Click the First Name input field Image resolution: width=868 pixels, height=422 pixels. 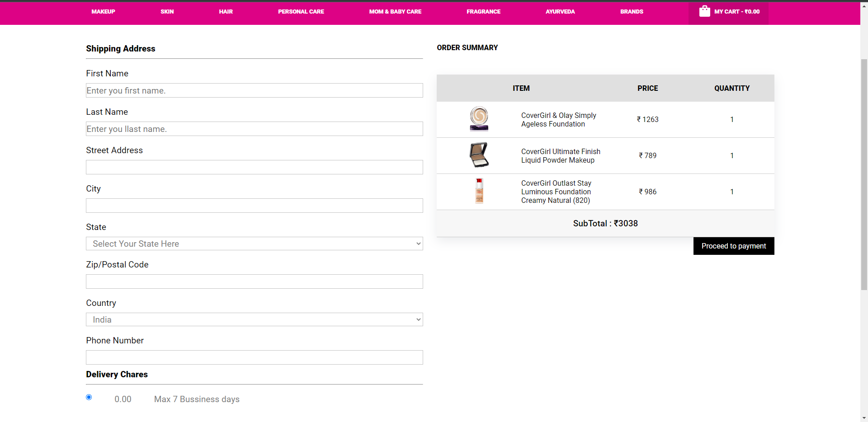coord(254,90)
